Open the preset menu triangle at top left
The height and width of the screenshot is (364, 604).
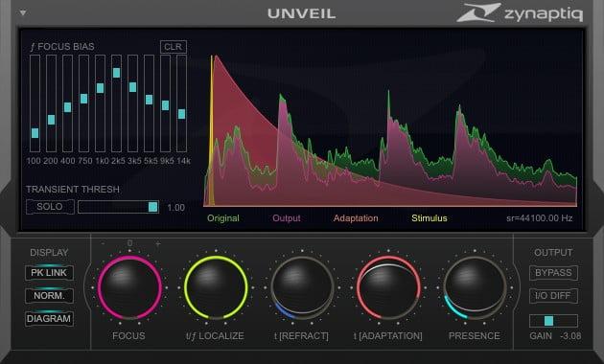pyautogui.click(x=23, y=13)
